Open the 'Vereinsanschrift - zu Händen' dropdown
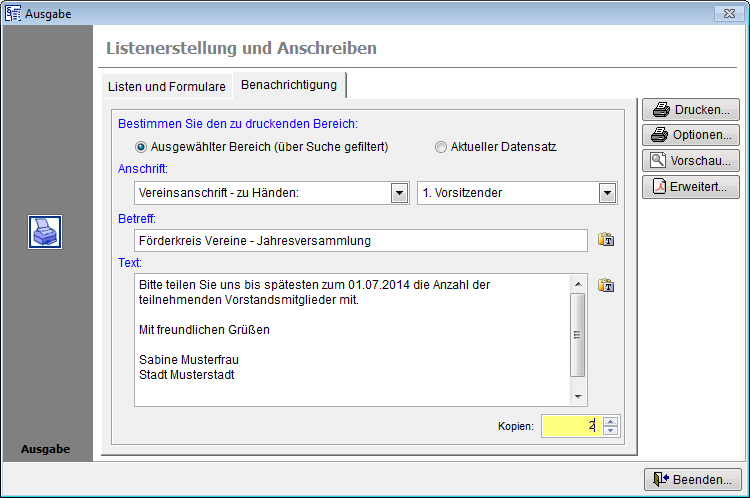 coord(399,193)
